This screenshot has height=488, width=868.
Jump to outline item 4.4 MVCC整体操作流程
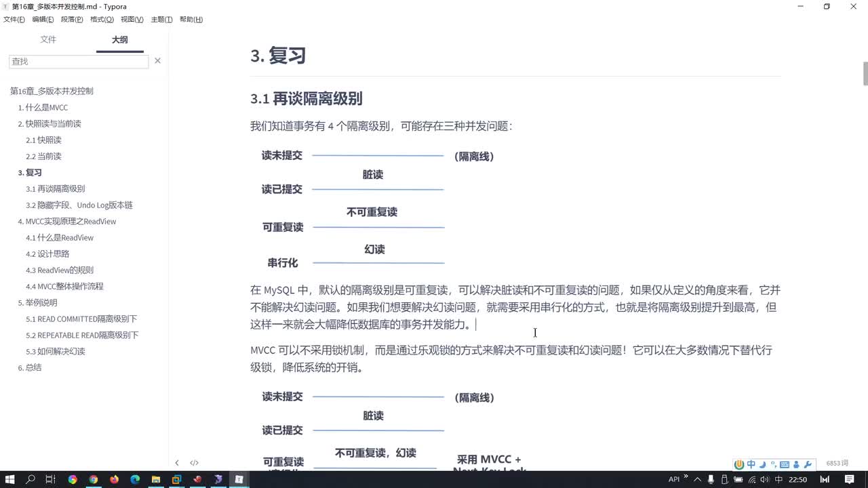click(64, 286)
